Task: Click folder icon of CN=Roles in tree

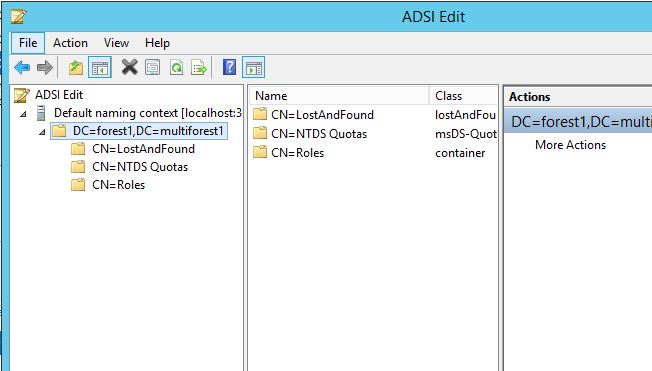Action: [78, 185]
